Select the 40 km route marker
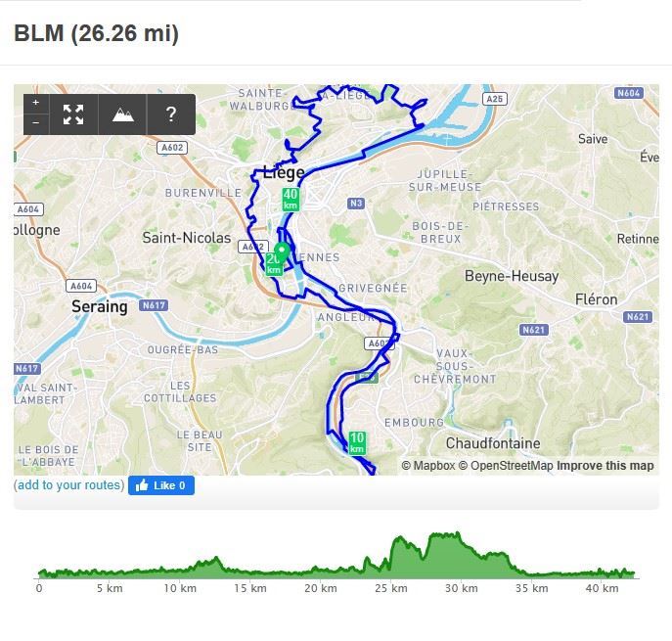The height and width of the screenshot is (641, 672). coord(291,199)
